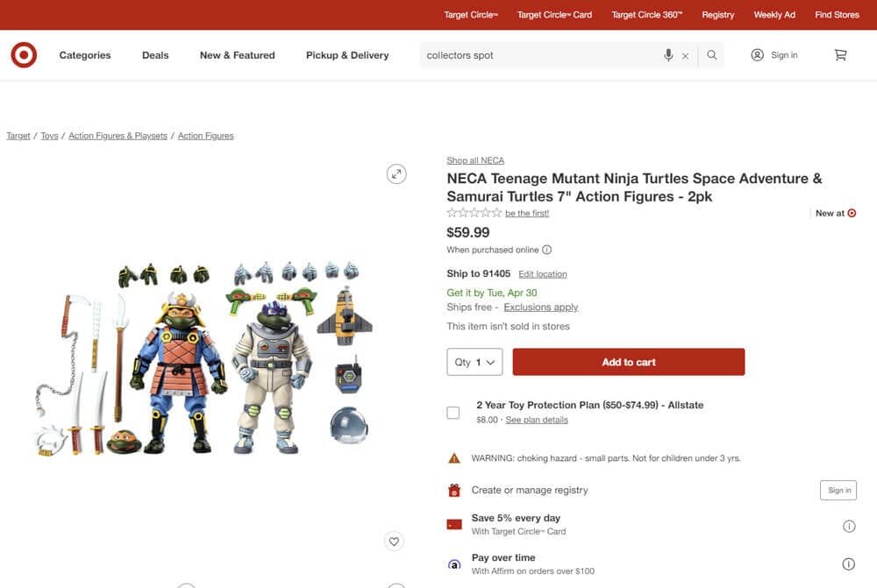Click the Add to cart button

click(x=628, y=361)
